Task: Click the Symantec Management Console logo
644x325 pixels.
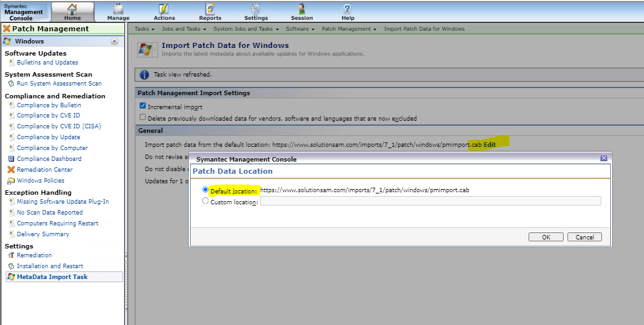Action: [x=24, y=12]
